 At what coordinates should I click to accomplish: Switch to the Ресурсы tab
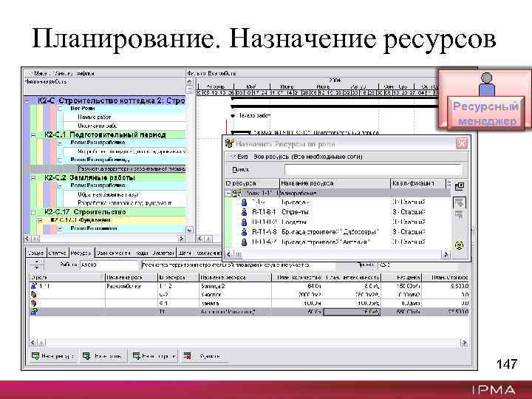[81, 253]
